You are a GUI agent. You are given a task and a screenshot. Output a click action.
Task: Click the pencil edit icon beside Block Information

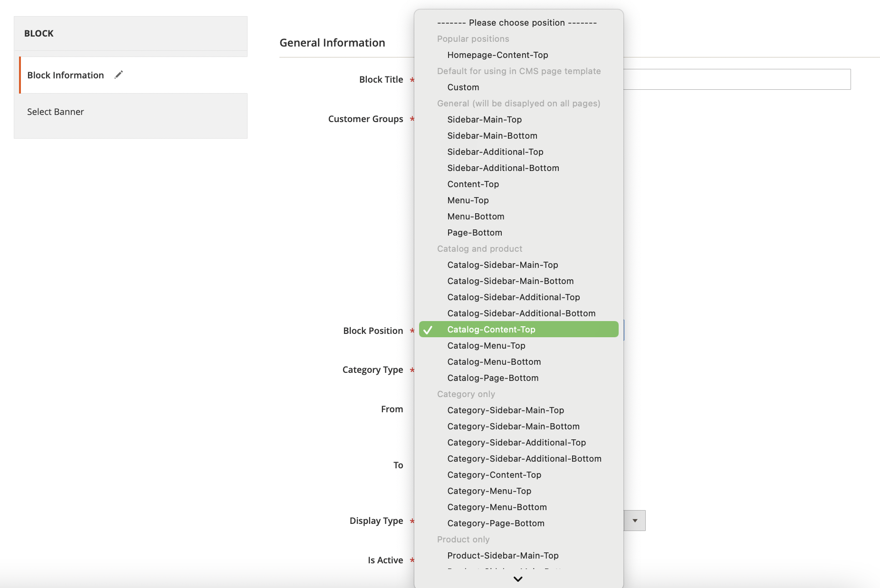119,75
